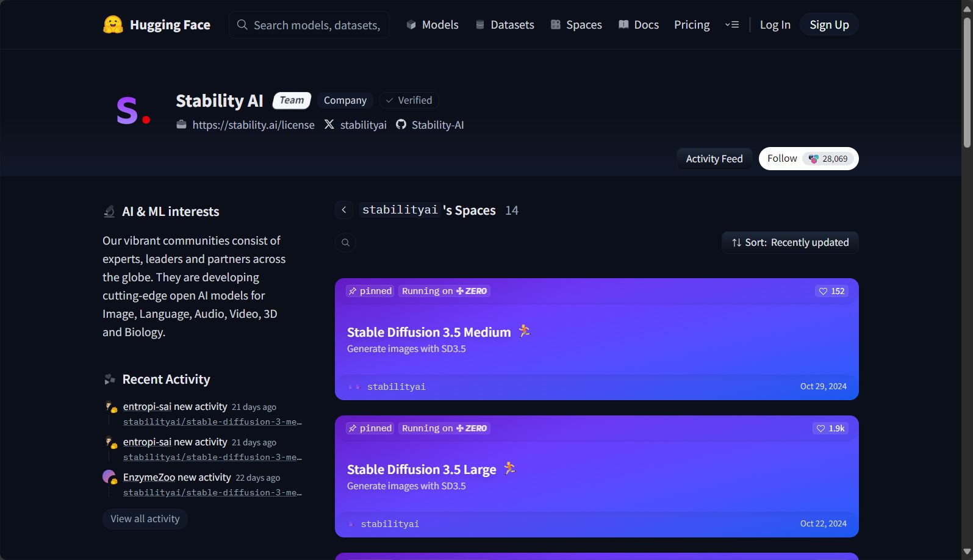Click the Oct 29, 2024 date

823,386
